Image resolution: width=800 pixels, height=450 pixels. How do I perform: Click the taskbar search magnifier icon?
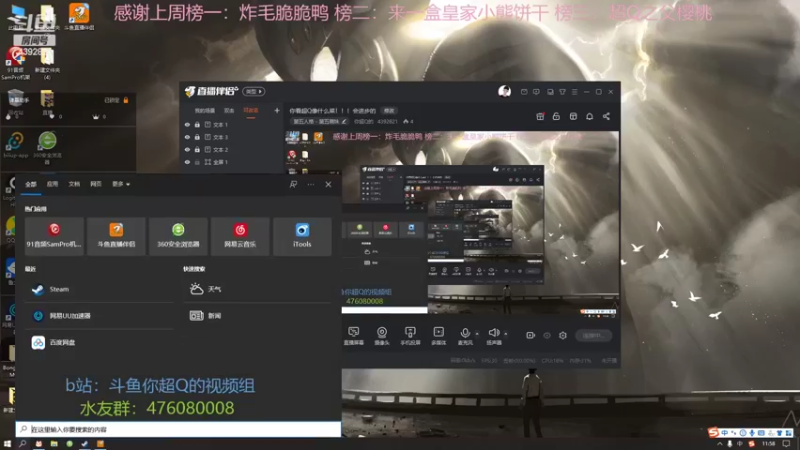(x=23, y=444)
